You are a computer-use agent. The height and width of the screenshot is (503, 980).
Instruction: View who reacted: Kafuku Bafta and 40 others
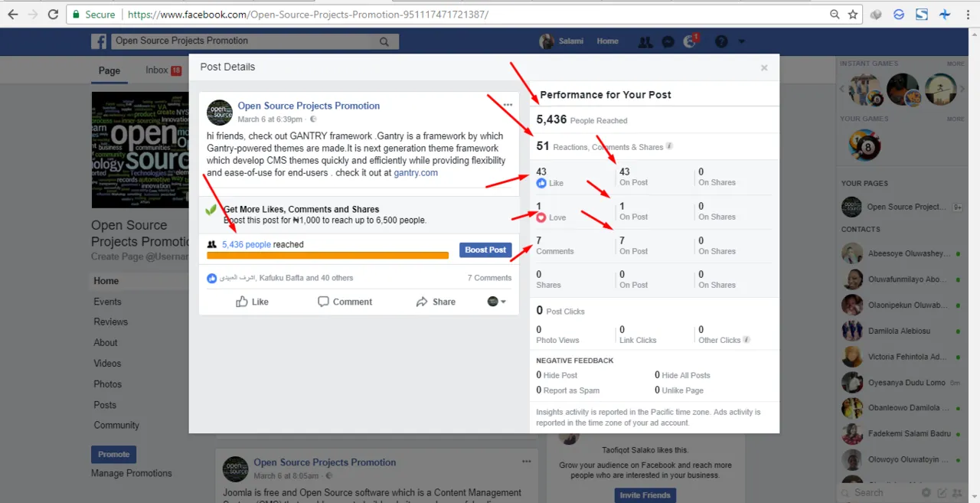pos(286,278)
